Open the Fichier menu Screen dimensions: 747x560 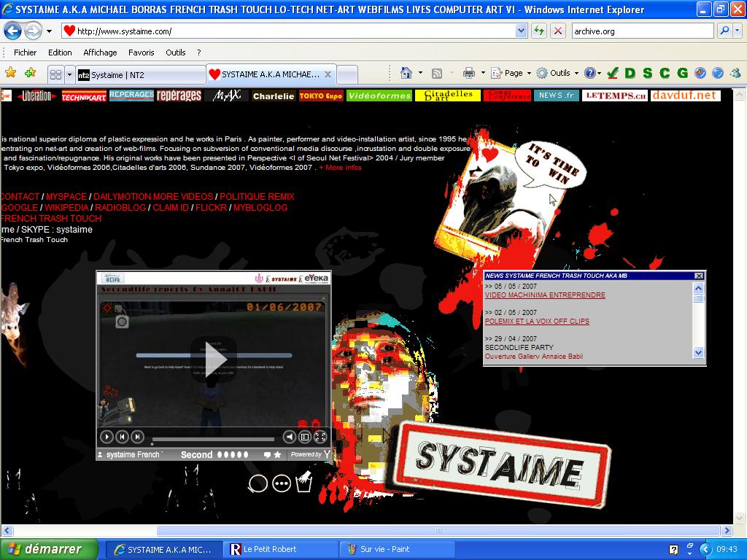click(25, 52)
